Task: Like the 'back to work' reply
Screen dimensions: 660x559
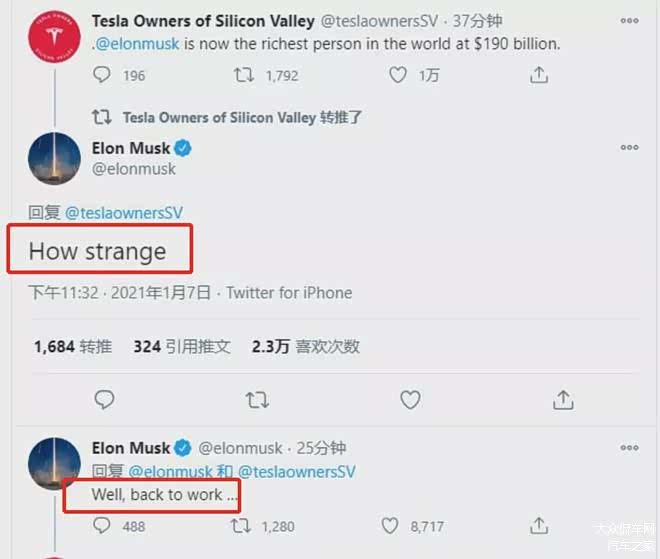Action: tap(390, 525)
